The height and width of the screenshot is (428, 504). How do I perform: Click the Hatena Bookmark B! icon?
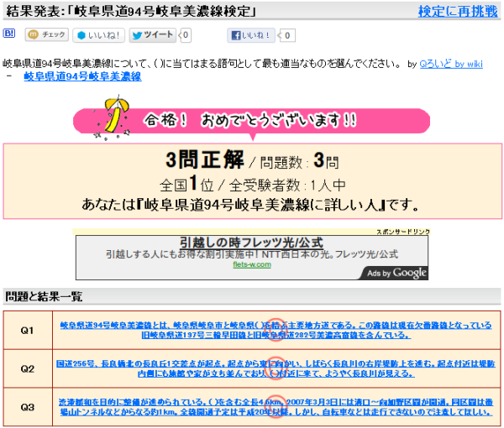click(x=8, y=34)
